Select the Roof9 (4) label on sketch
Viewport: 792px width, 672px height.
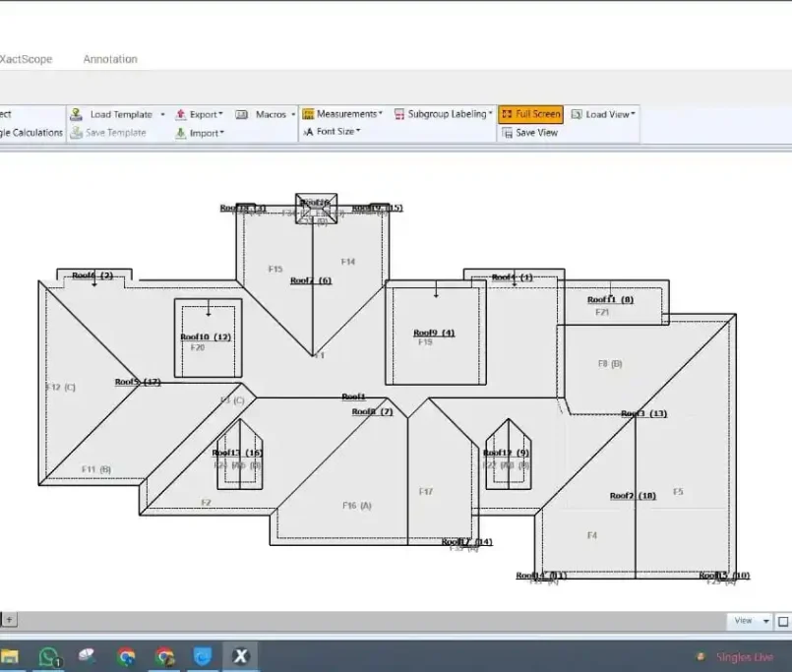click(433, 333)
